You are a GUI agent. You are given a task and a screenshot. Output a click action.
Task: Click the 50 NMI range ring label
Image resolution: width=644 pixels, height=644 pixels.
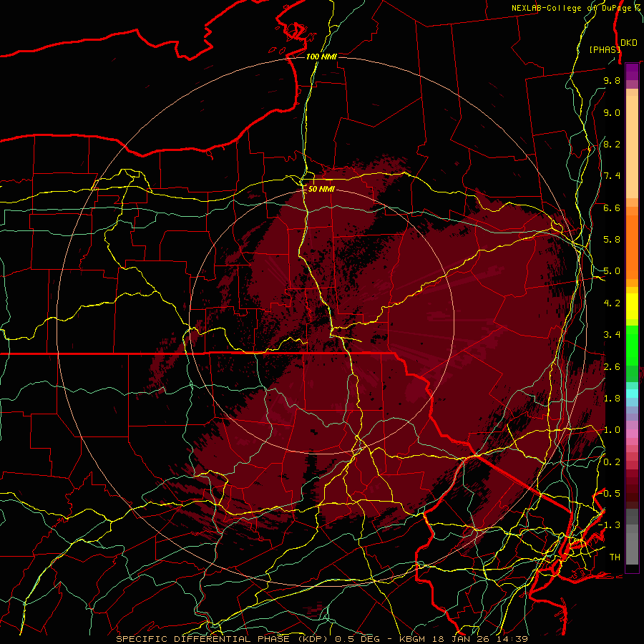[x=321, y=189]
